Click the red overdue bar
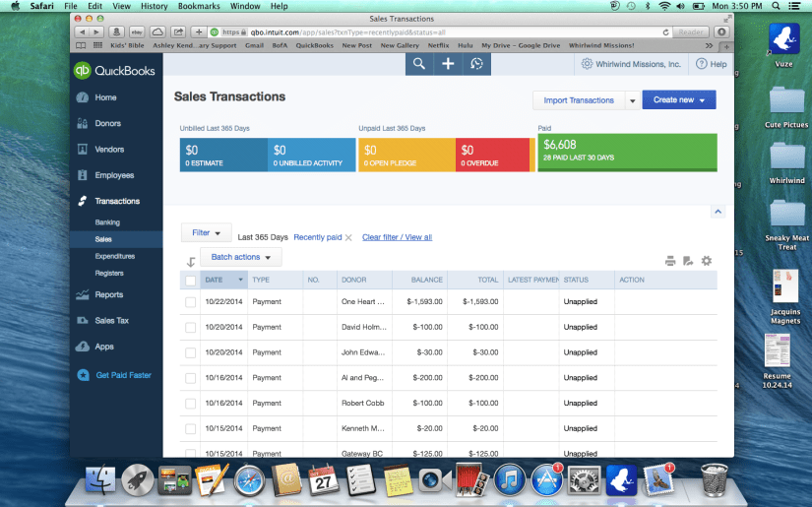 492,155
